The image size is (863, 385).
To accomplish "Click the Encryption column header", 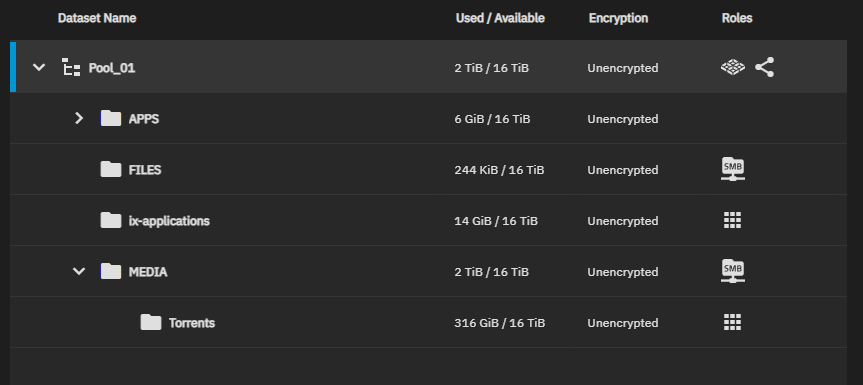I will (618, 18).
